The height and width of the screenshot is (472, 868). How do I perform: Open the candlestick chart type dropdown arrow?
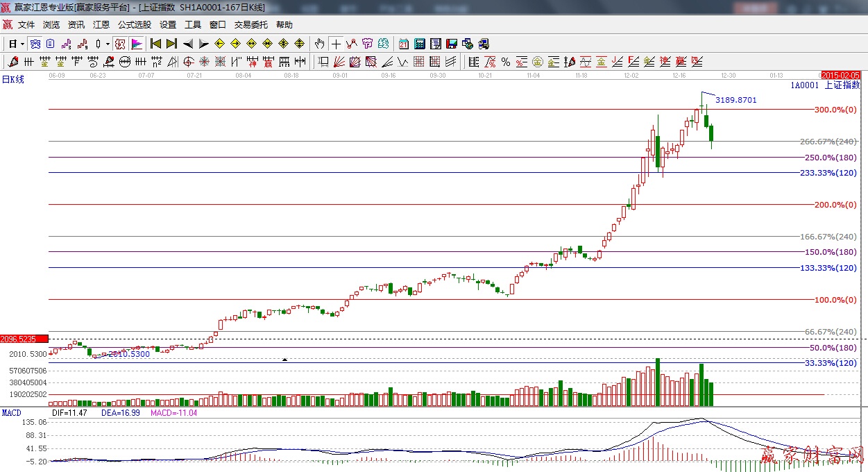[107, 44]
